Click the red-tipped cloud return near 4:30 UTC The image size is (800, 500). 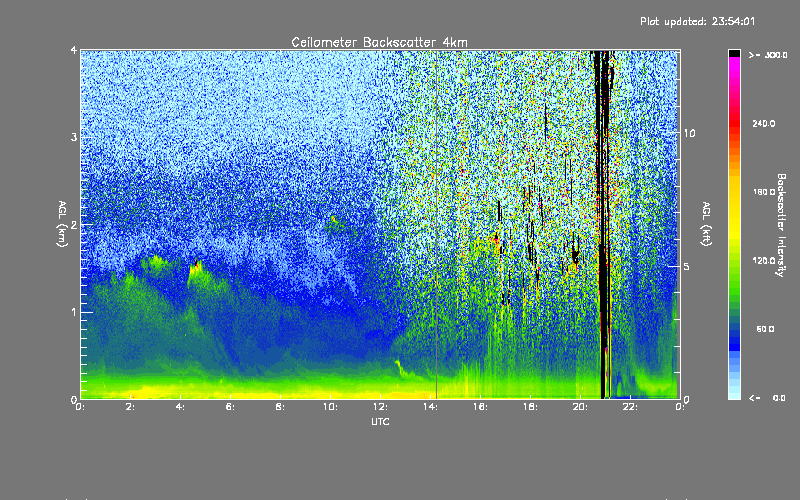point(196,265)
